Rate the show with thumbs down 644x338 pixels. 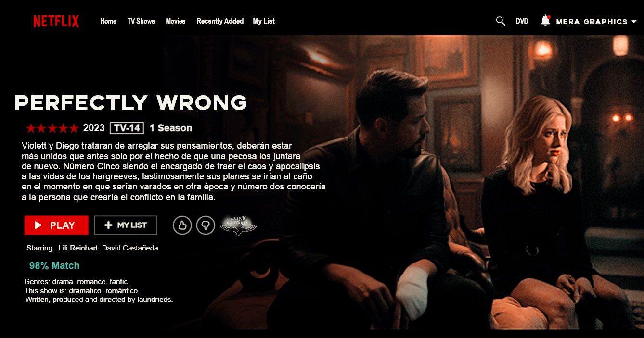(206, 225)
